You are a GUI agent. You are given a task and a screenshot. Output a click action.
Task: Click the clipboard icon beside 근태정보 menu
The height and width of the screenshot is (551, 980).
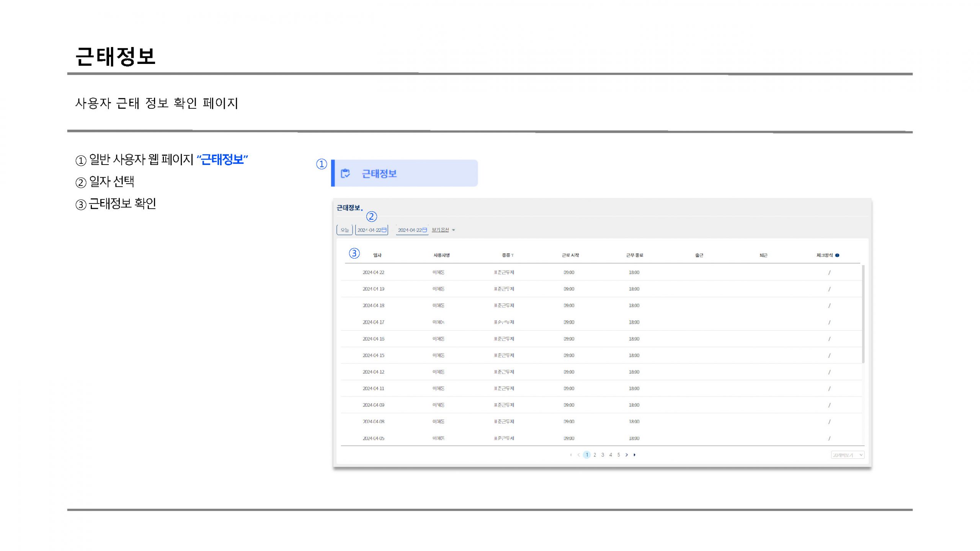pyautogui.click(x=345, y=173)
